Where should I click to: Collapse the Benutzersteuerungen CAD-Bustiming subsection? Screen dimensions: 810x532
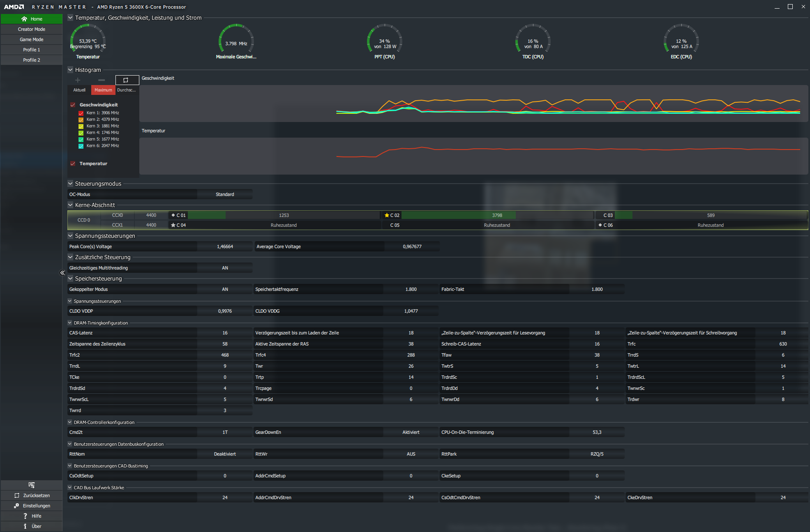pyautogui.click(x=70, y=466)
